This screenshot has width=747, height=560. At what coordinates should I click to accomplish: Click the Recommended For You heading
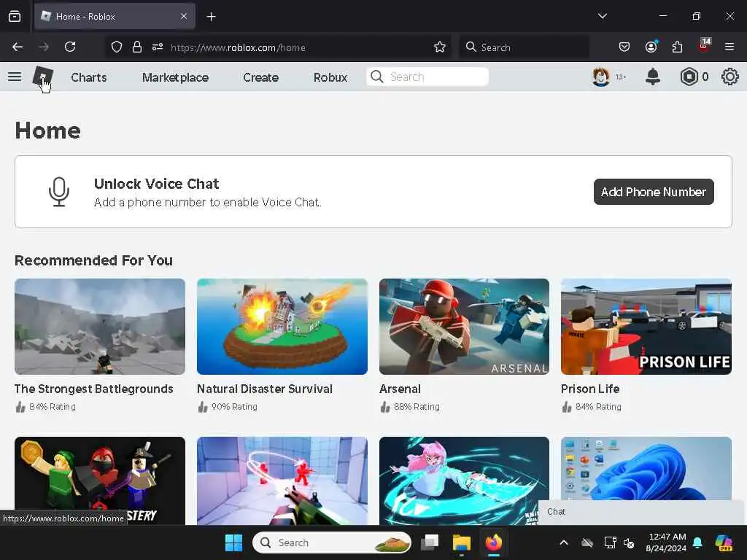click(x=93, y=260)
